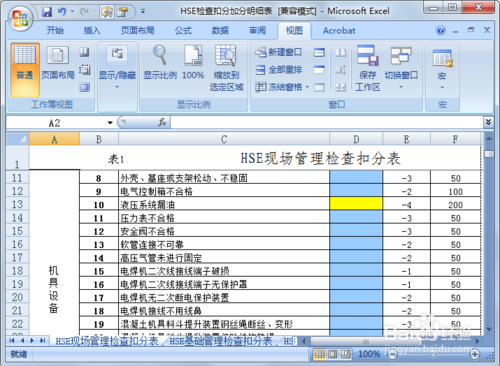The width and height of the screenshot is (500, 366).
Task: Click reset window position icon
Action: click(x=340, y=87)
